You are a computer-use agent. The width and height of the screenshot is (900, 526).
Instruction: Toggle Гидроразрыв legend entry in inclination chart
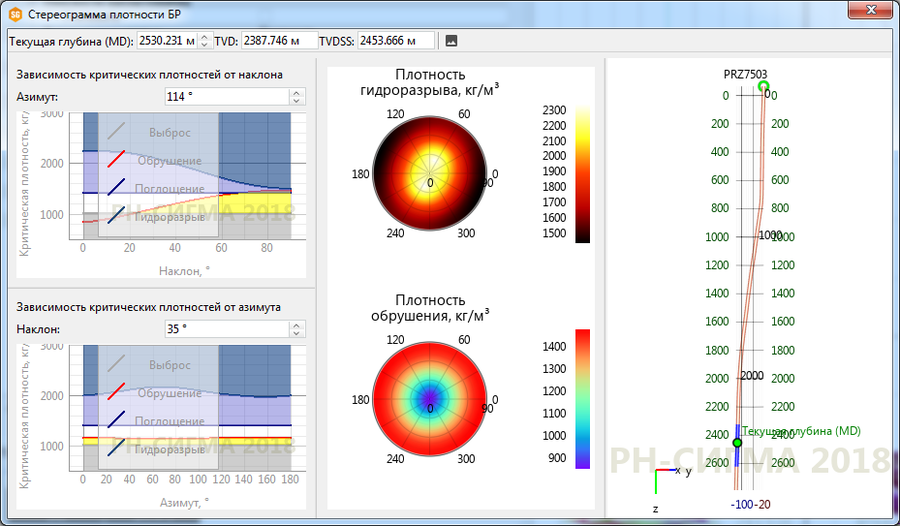169,216
